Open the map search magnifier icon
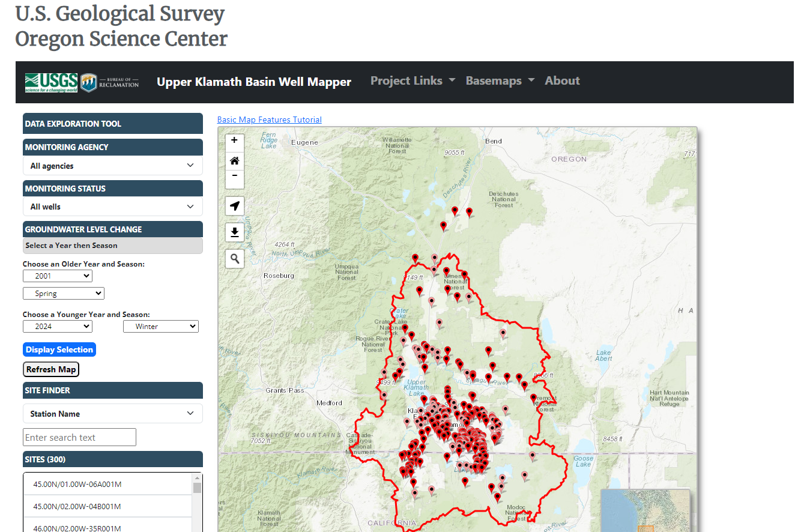This screenshot has height=532, width=801. click(234, 259)
